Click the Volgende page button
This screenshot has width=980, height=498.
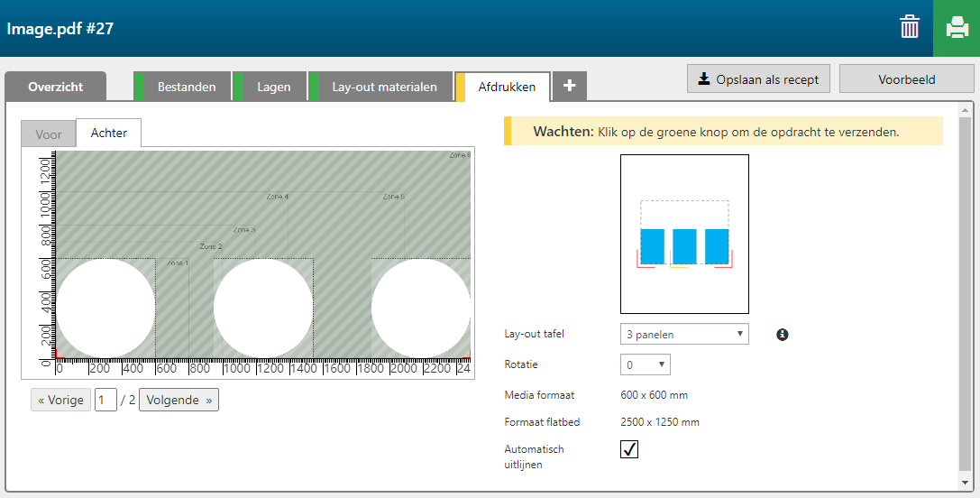tap(179, 400)
